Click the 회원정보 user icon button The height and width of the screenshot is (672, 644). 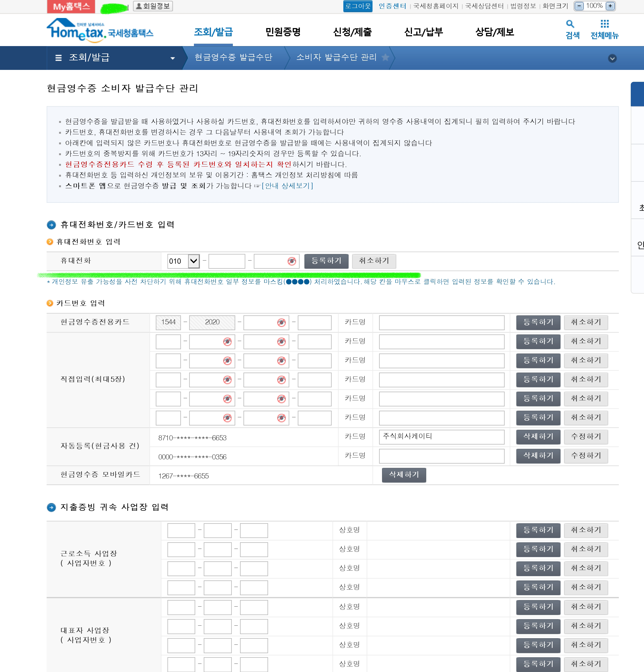(x=153, y=6)
